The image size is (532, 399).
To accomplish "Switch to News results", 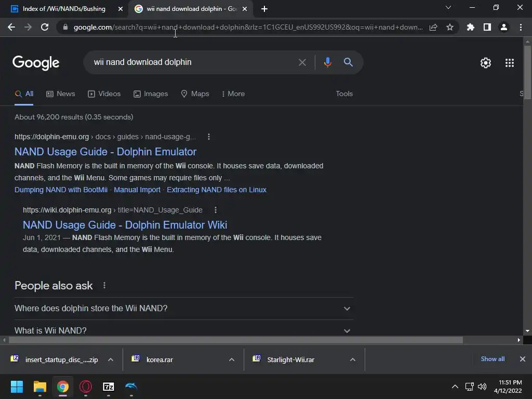I will tap(61, 94).
